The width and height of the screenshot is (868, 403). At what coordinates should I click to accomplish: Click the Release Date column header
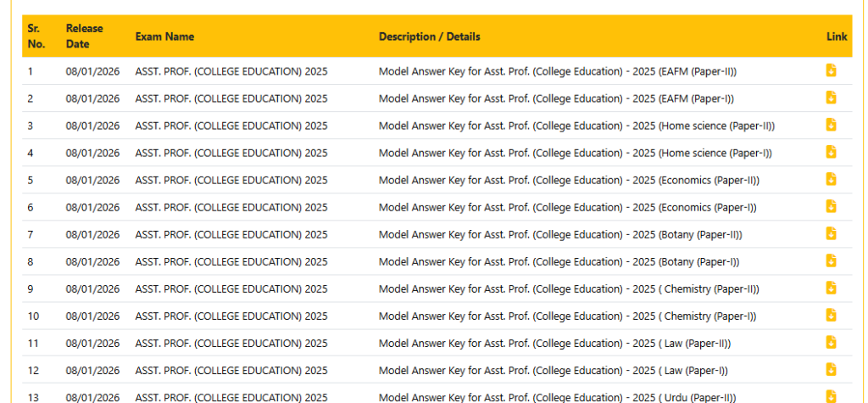(85, 36)
